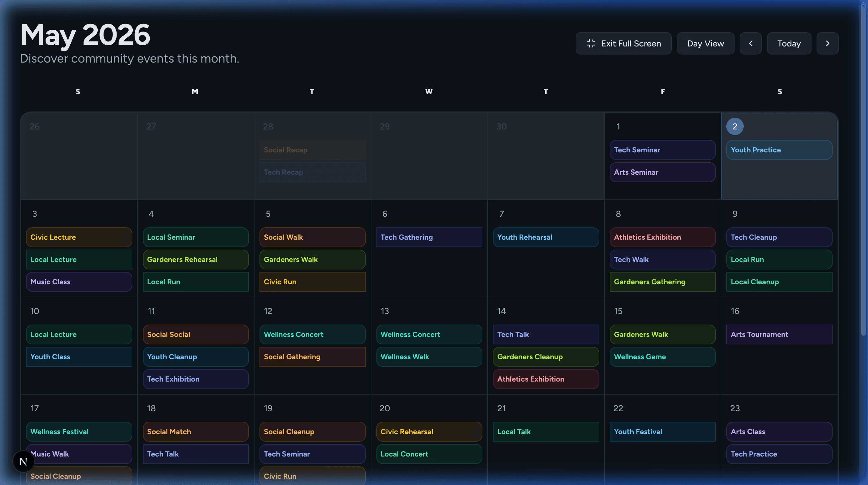Screen dimensions: 868x485
Task: Open the Tech Cleanup event
Action: pos(779,237)
